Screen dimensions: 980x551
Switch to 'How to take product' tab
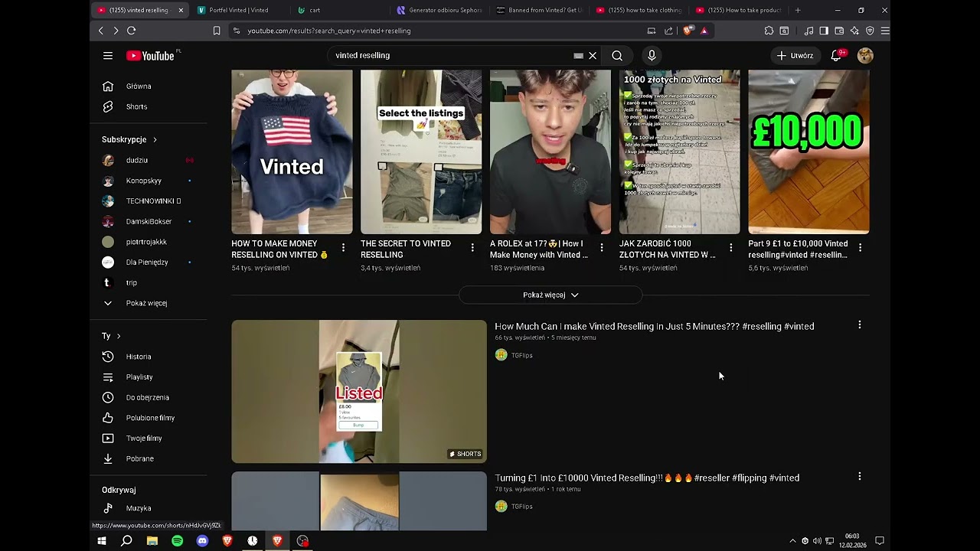(x=739, y=10)
